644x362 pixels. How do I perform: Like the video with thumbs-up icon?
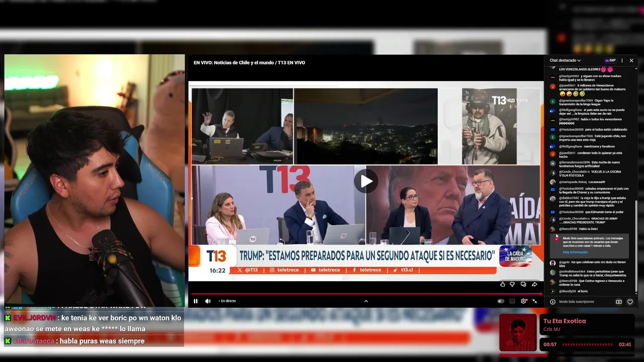click(x=503, y=285)
